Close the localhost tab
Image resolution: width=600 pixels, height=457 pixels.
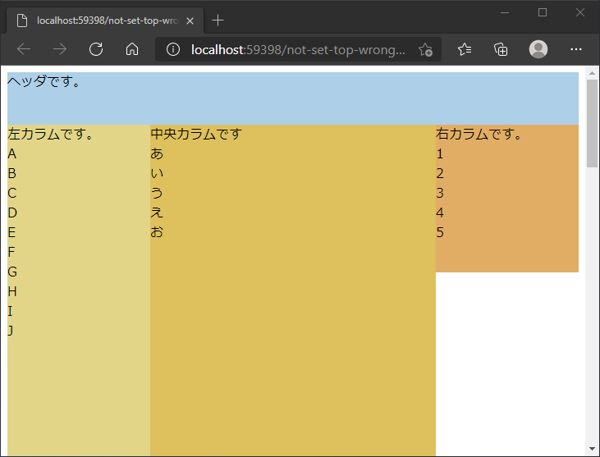pos(190,21)
